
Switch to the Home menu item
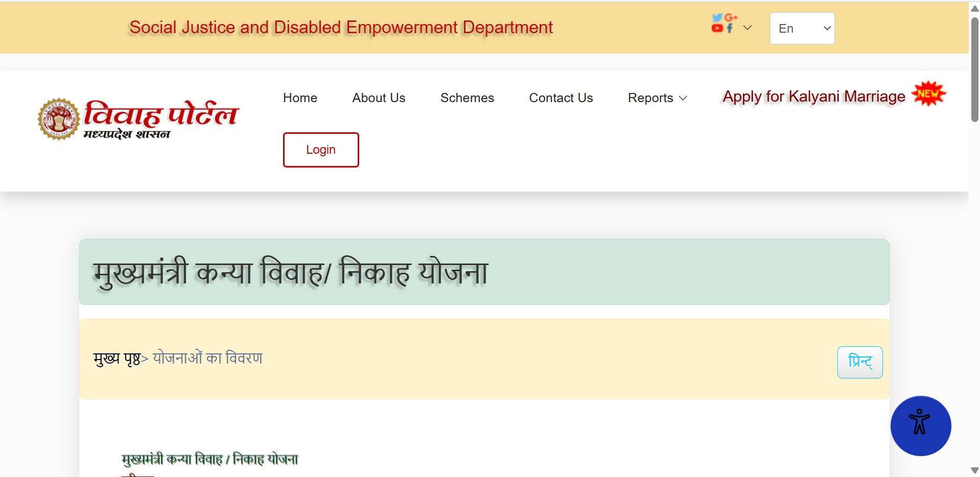(x=300, y=98)
